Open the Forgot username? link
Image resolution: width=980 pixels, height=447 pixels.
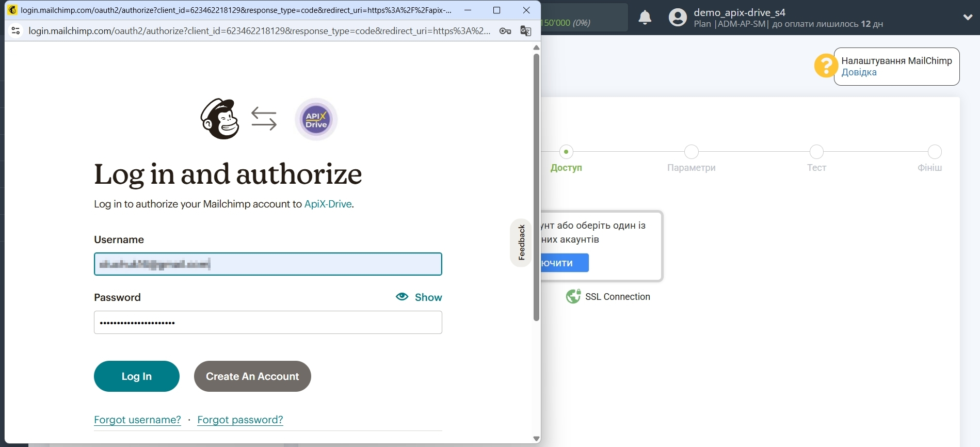click(x=137, y=420)
